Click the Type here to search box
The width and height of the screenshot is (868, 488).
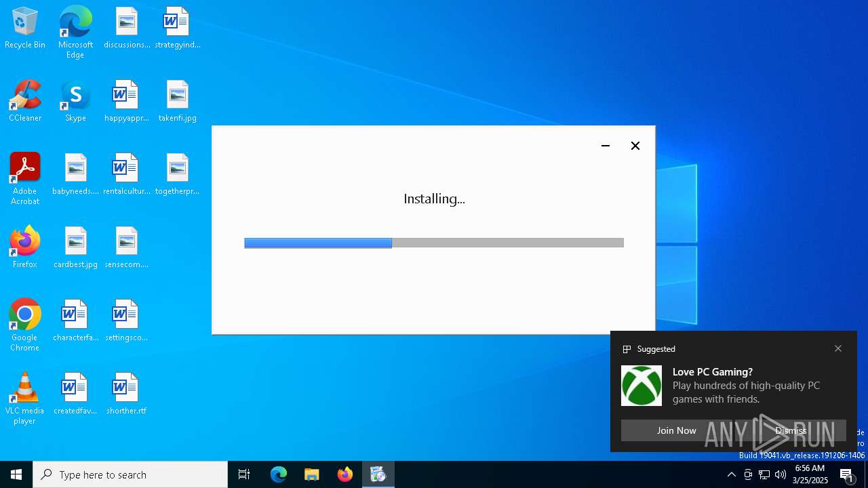[130, 474]
